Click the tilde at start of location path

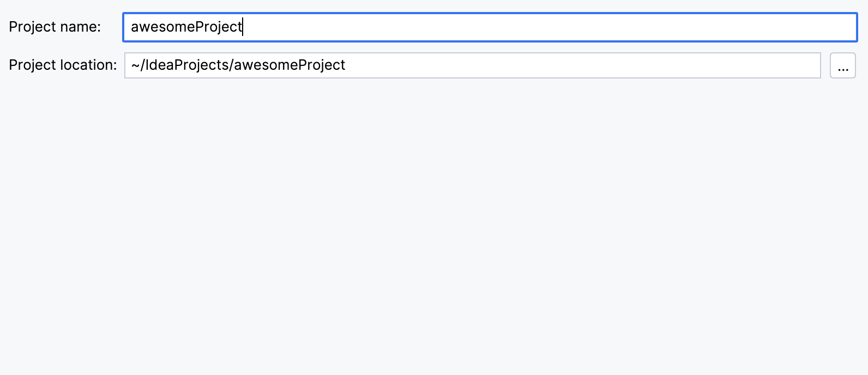[135, 65]
